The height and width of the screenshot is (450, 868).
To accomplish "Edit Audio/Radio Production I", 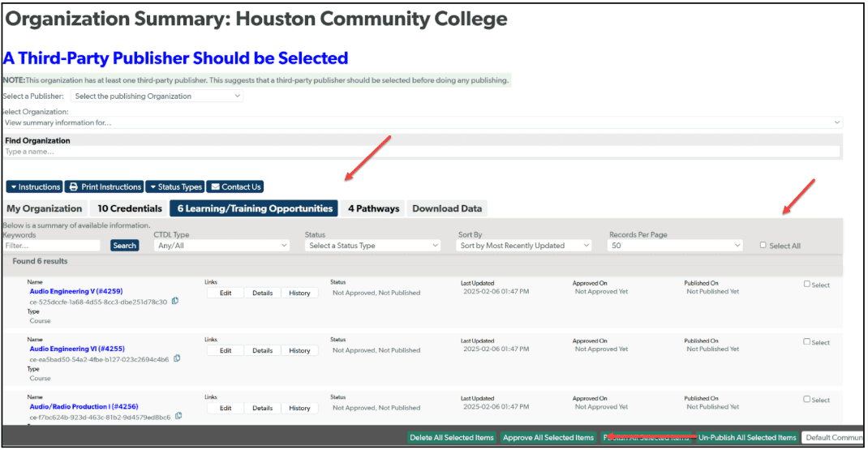I will pyautogui.click(x=226, y=409).
